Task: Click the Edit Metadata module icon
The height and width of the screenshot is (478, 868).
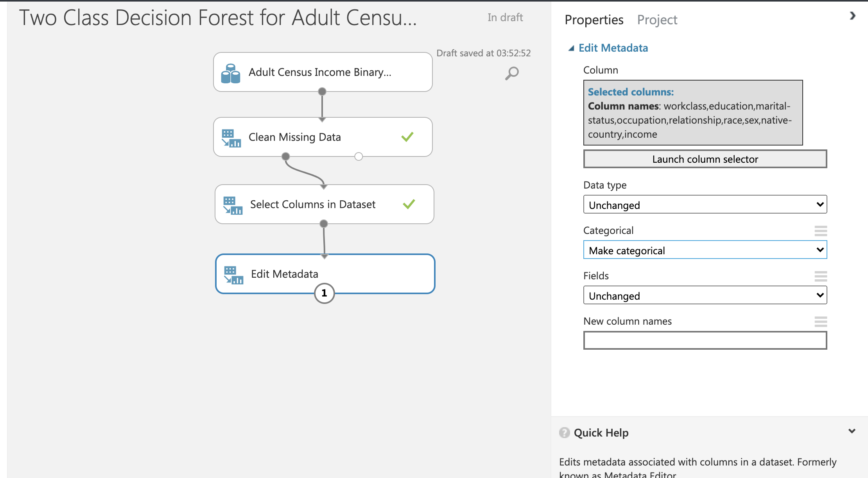Action: (233, 274)
